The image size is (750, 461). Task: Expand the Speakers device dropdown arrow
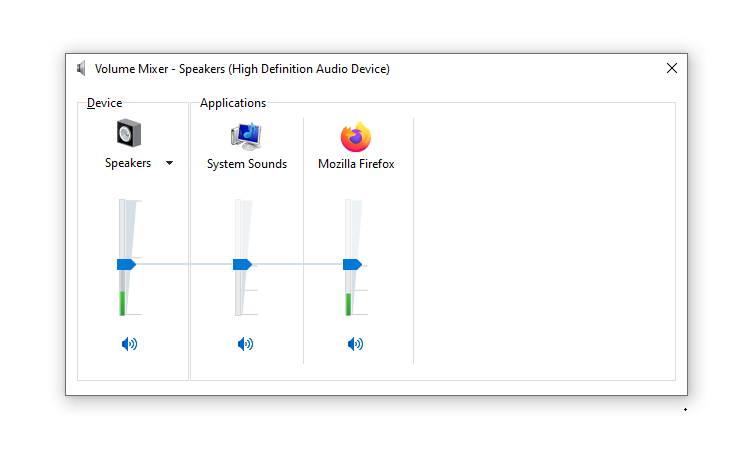point(169,163)
